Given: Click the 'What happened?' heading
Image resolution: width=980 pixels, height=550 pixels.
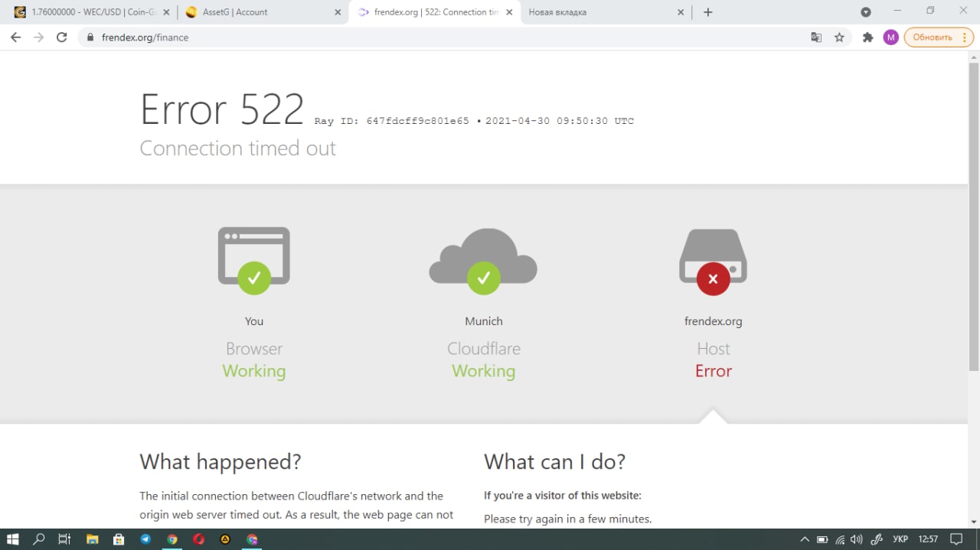Looking at the screenshot, I should (x=220, y=462).
